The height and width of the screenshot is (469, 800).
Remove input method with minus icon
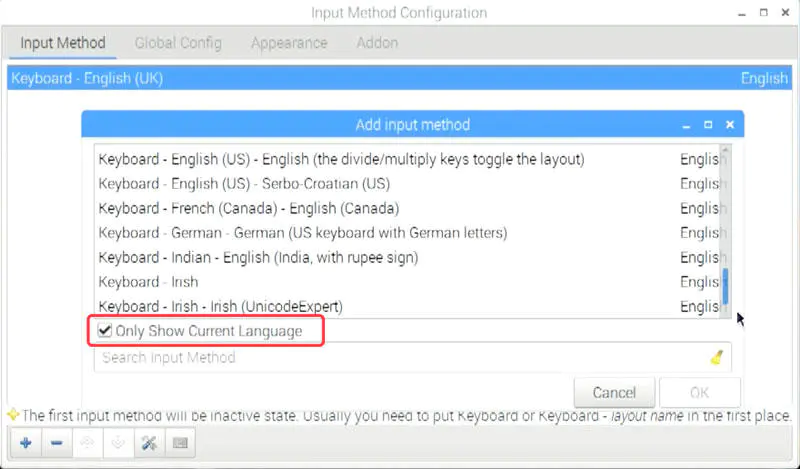[57, 443]
